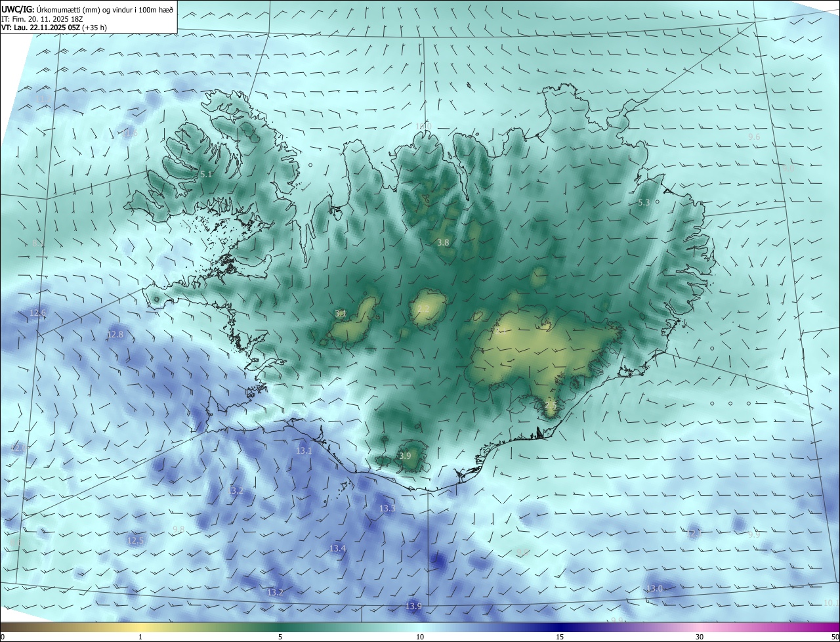The image size is (840, 642).
Task: Click the 1 tick label on the color scale
Action: [x=140, y=637]
